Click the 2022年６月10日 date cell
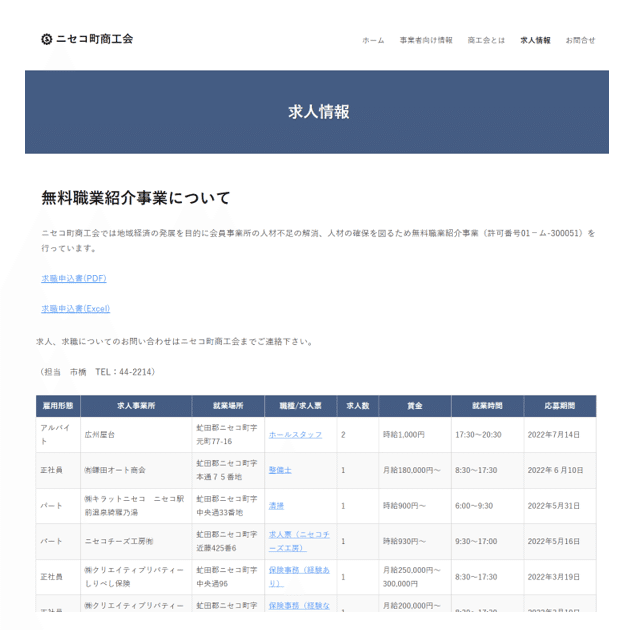 (x=560, y=470)
